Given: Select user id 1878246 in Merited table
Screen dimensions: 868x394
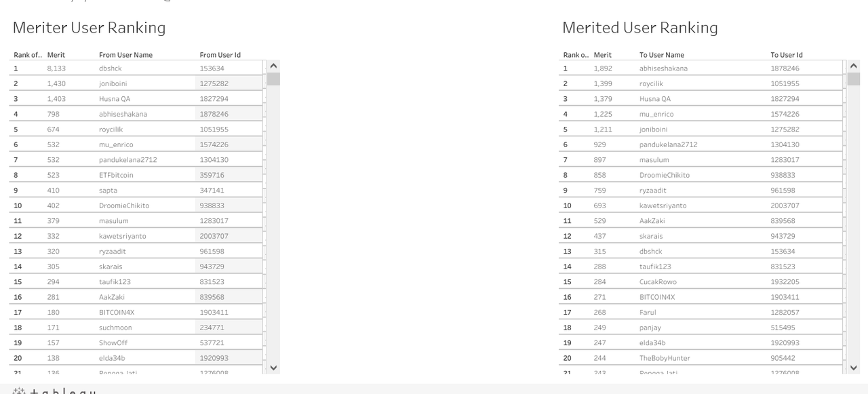Looking at the screenshot, I should [785, 68].
